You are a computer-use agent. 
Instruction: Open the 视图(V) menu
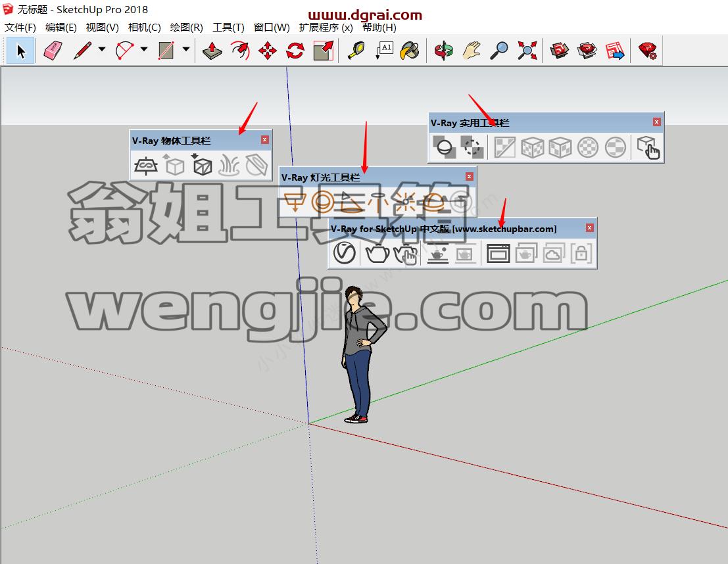(x=102, y=28)
